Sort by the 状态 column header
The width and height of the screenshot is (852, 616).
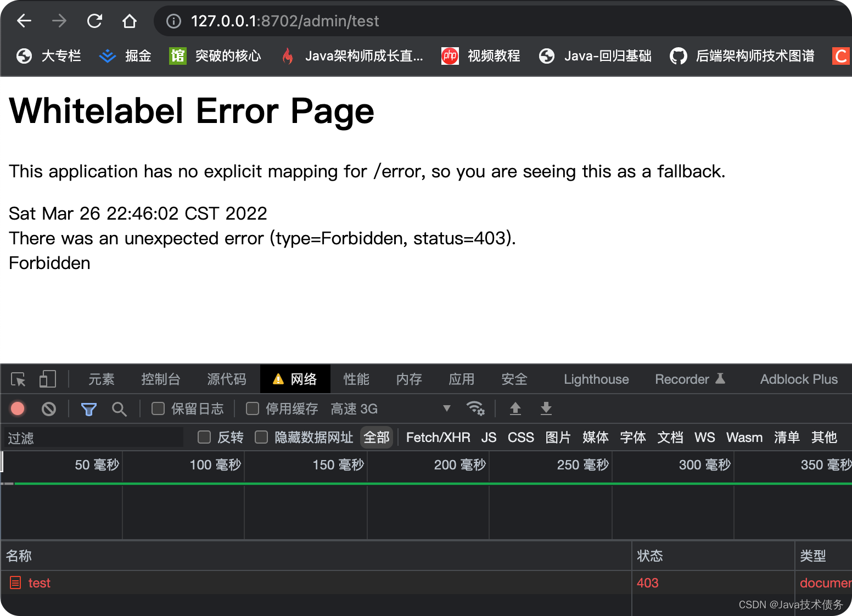(713, 556)
